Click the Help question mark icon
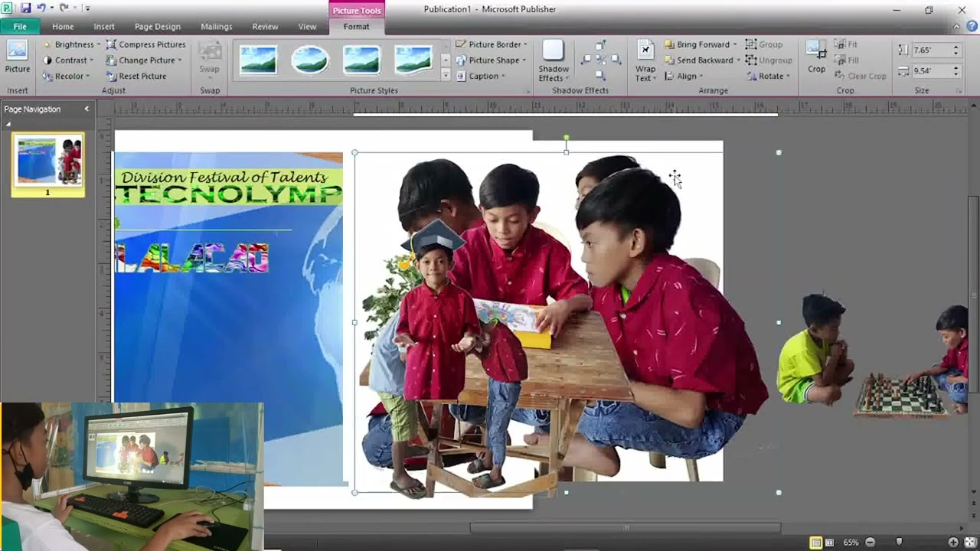 coord(972,26)
